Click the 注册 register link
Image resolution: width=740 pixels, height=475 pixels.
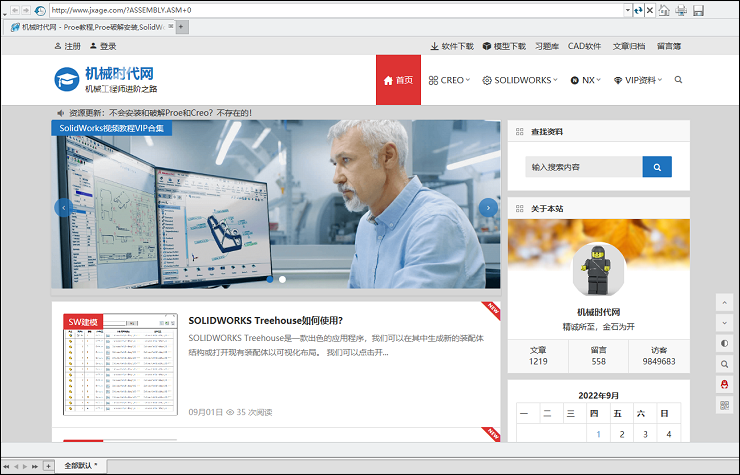point(67,46)
